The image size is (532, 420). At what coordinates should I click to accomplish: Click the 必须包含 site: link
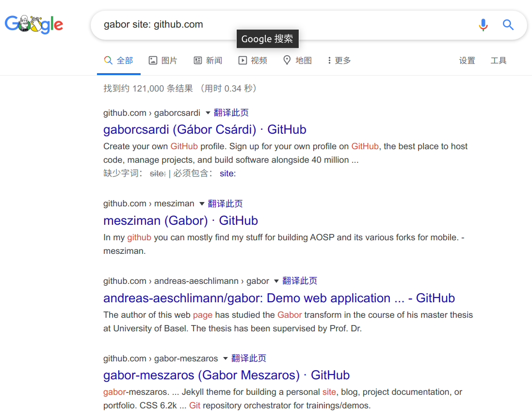click(227, 173)
